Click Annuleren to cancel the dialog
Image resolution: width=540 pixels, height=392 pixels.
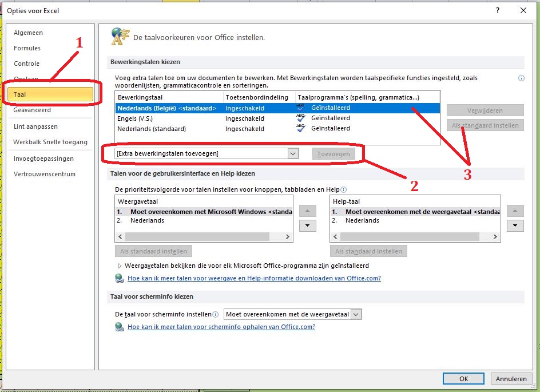[x=511, y=379]
